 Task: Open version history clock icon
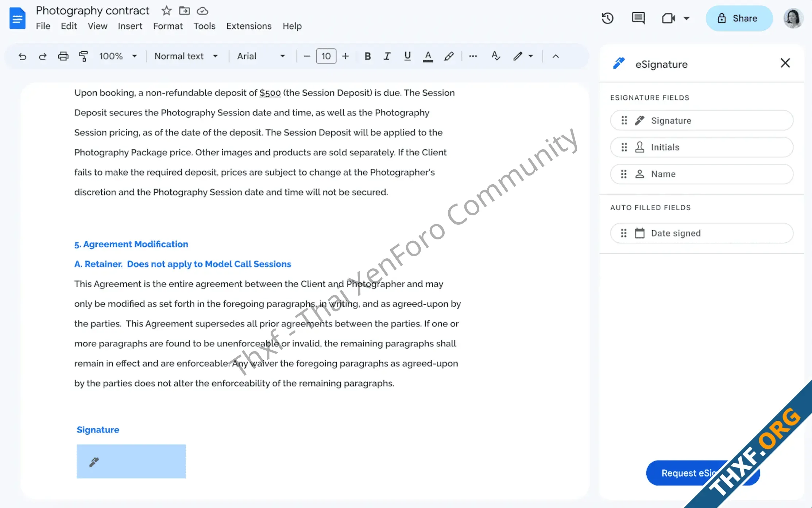point(608,18)
